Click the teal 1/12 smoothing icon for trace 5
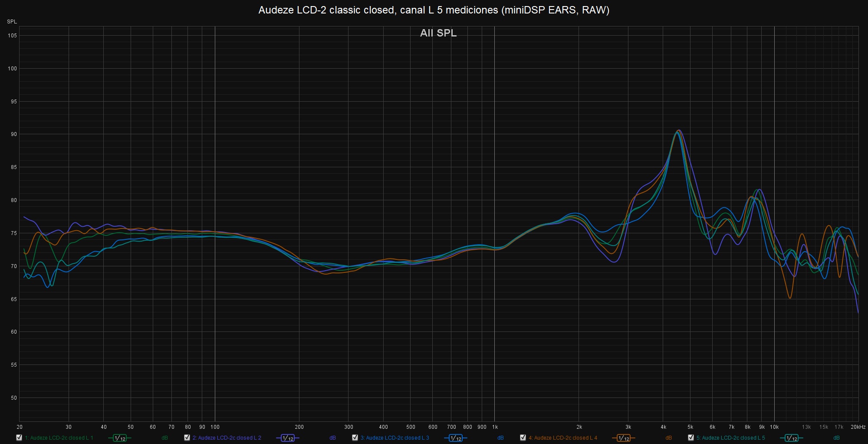 click(x=792, y=438)
